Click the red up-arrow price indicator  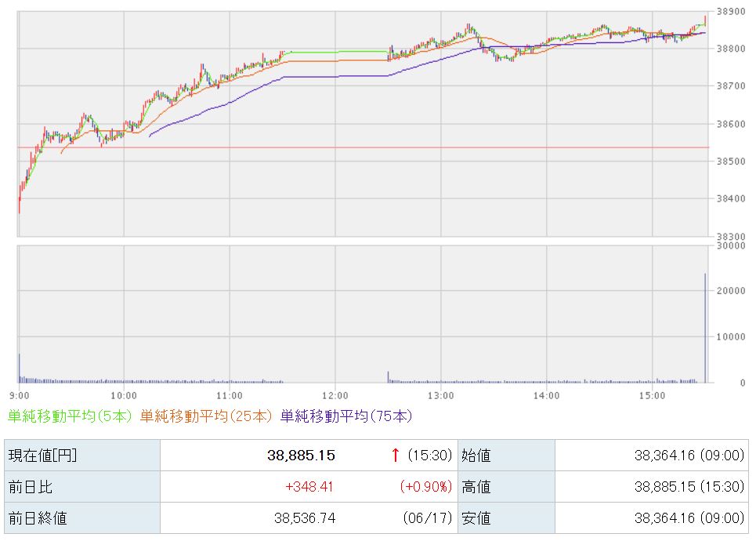click(396, 455)
